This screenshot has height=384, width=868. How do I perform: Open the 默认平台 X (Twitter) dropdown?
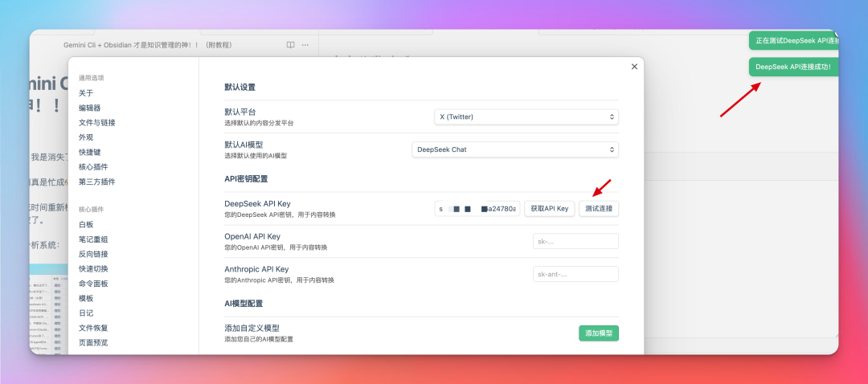tap(526, 116)
